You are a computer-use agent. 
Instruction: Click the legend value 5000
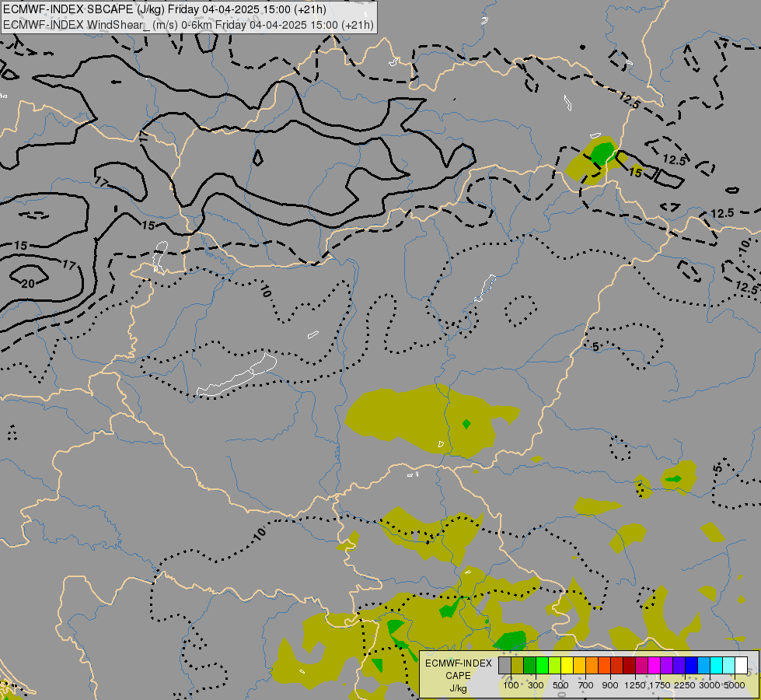pyautogui.click(x=735, y=685)
